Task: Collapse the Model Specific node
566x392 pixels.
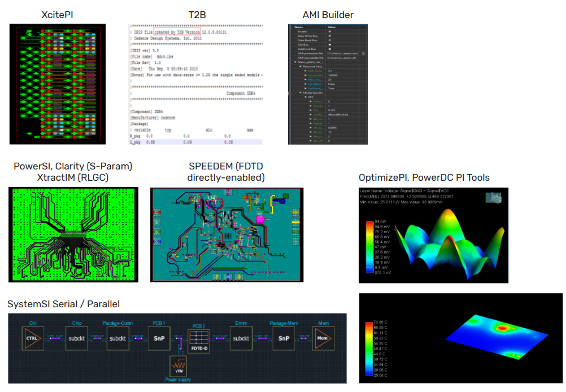Action: [301, 93]
